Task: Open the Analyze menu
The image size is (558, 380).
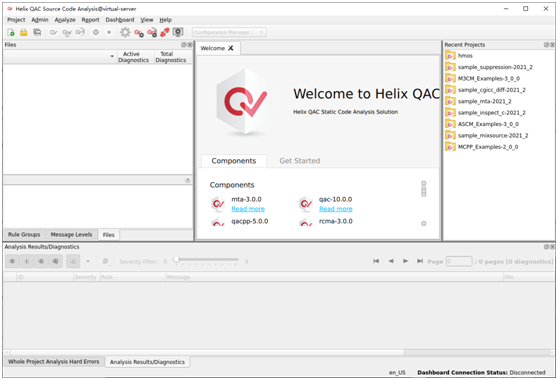Action: (x=65, y=20)
